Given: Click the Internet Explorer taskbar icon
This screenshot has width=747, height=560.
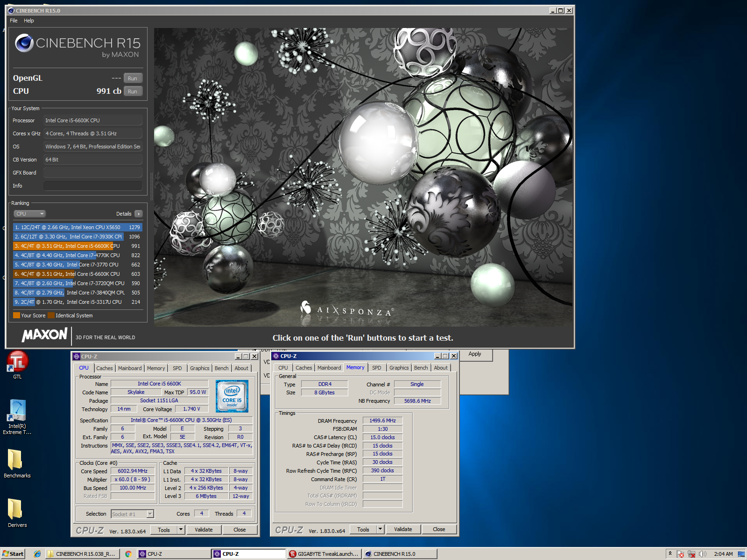Looking at the screenshot, I should (x=37, y=554).
